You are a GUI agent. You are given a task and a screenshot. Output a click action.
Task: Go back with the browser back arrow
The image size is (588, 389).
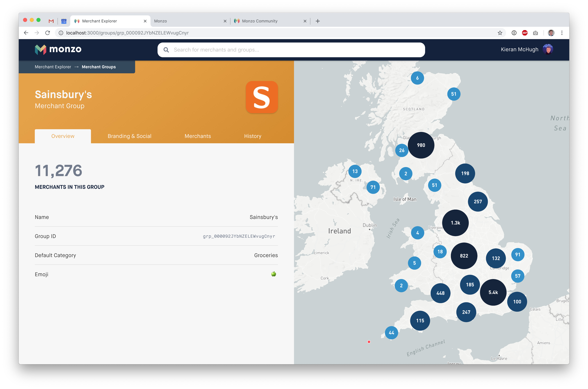[x=26, y=33]
